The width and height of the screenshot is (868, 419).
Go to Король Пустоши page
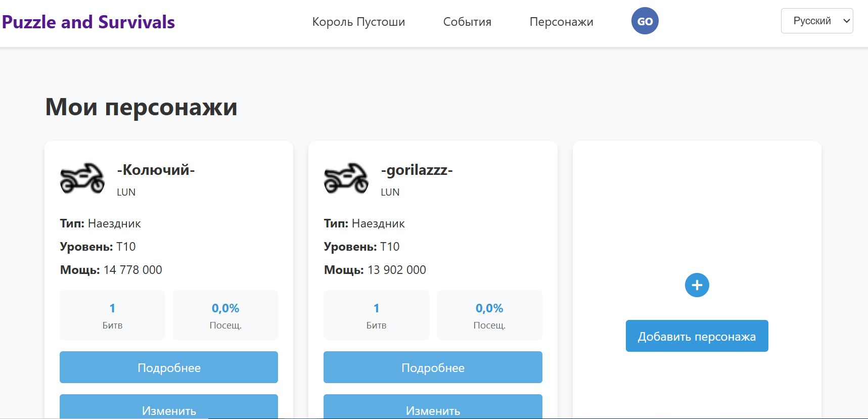tap(358, 22)
